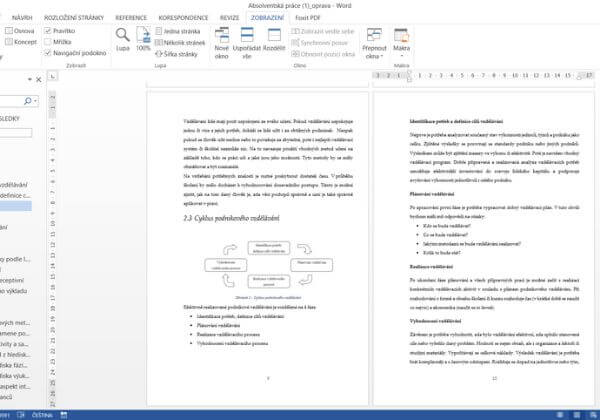Go to heading 'ho výkladu' in pane
This screenshot has width=600, height=420.
tap(14, 291)
